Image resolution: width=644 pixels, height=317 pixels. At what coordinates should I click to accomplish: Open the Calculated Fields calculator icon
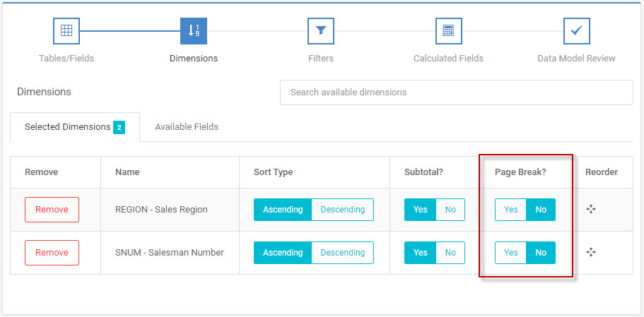click(x=448, y=31)
